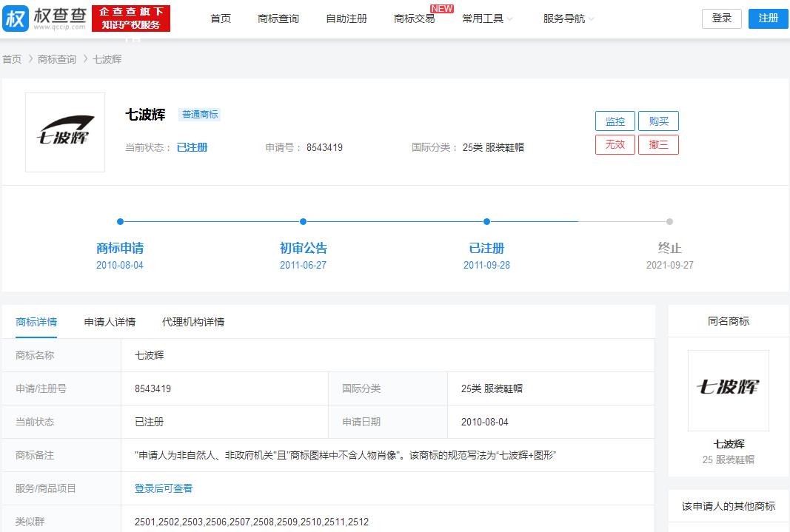Viewport: 790px width, 532px height.
Task: Expand the 常用工具 dropdown menu
Action: coord(487,18)
